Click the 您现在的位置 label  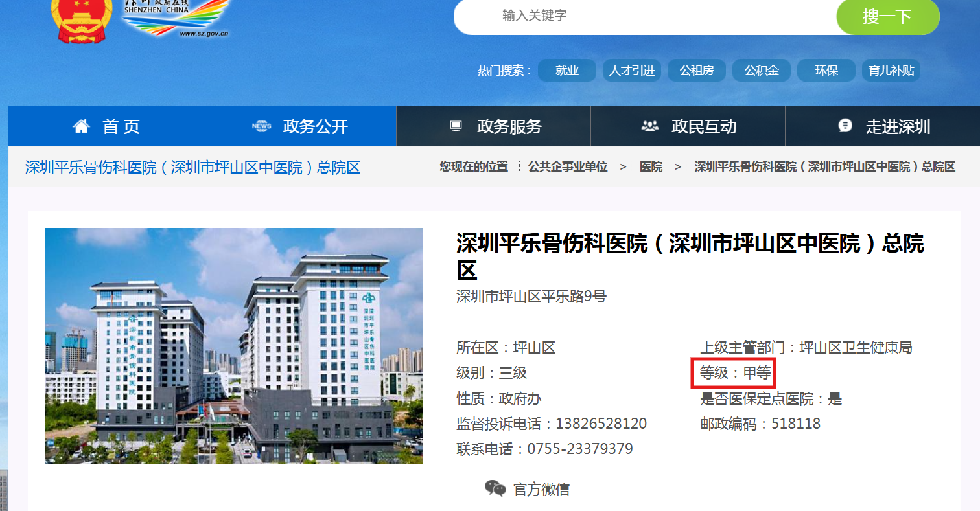tap(474, 166)
